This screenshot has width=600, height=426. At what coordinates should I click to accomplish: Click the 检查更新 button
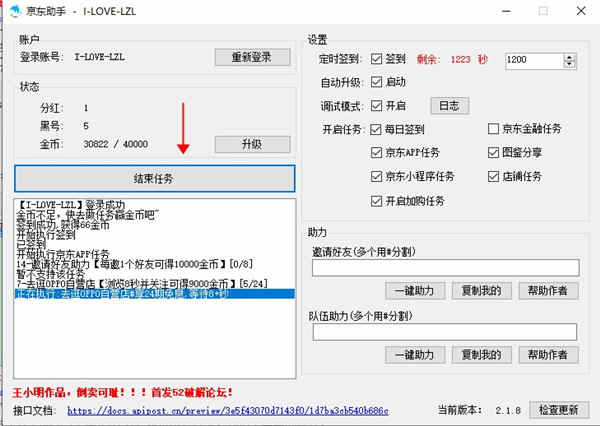(x=559, y=410)
